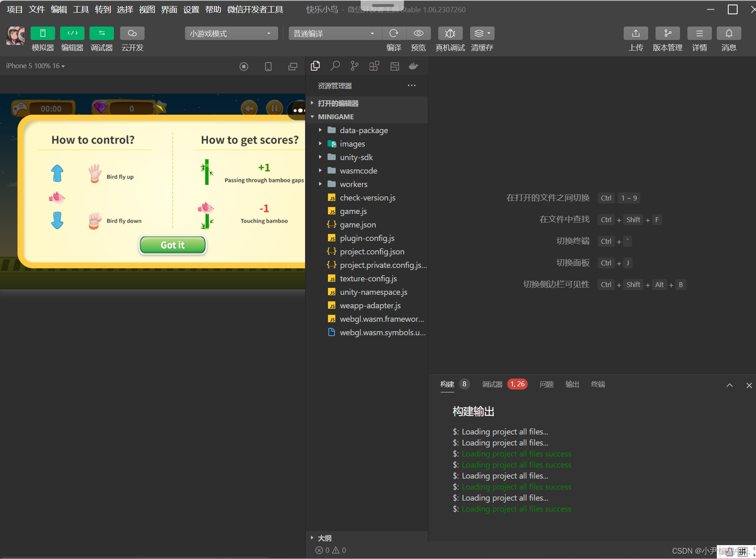Open the 工具 menu
Screen dimensions: 756x559
tap(81, 9)
